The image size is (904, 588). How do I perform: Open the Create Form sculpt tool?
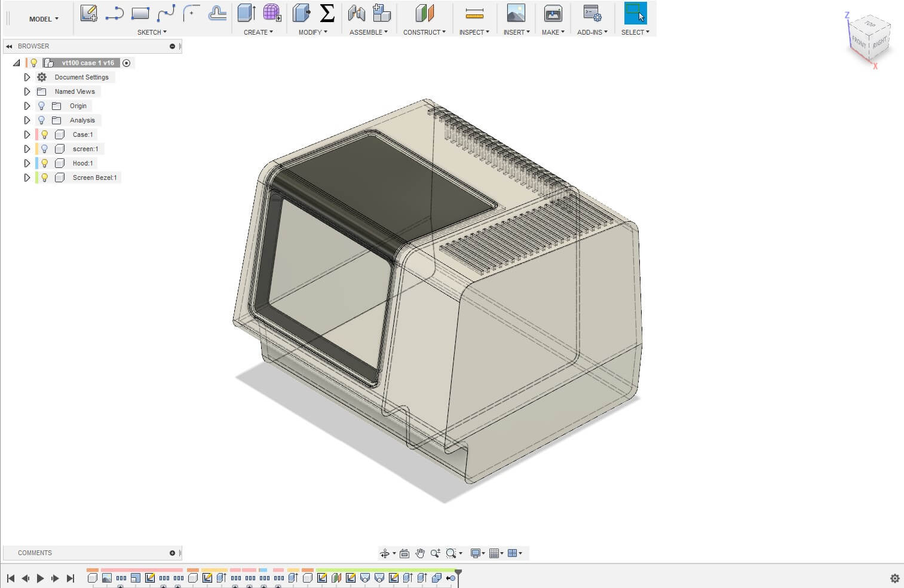[x=272, y=13]
